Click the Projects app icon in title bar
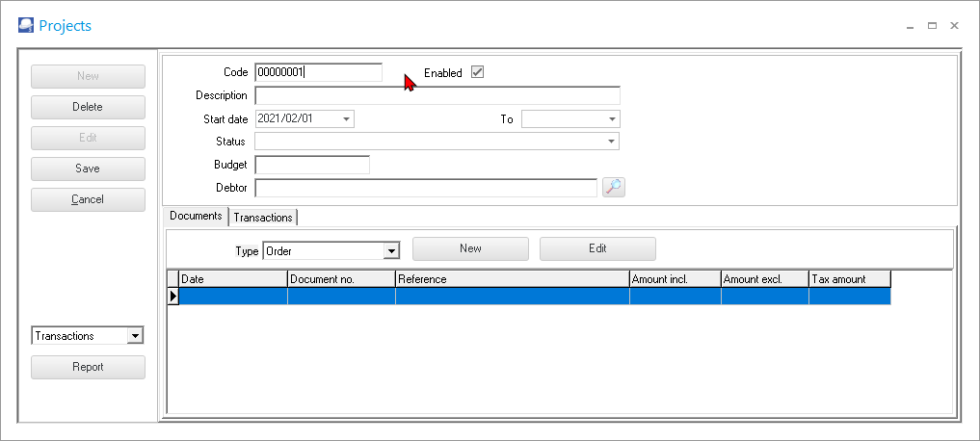 click(26, 26)
